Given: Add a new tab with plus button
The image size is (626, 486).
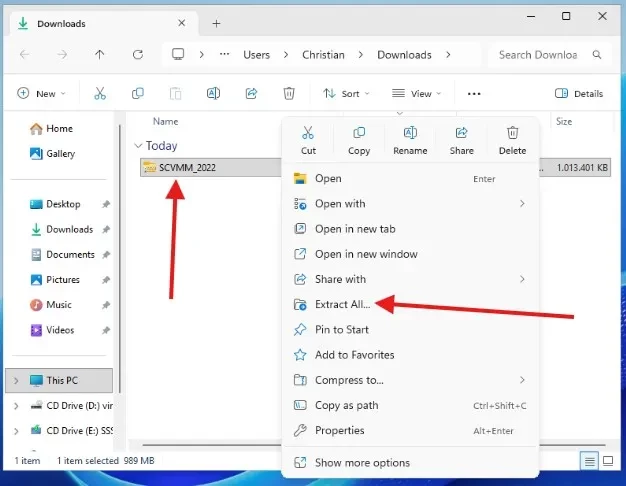Looking at the screenshot, I should tap(216, 24).
